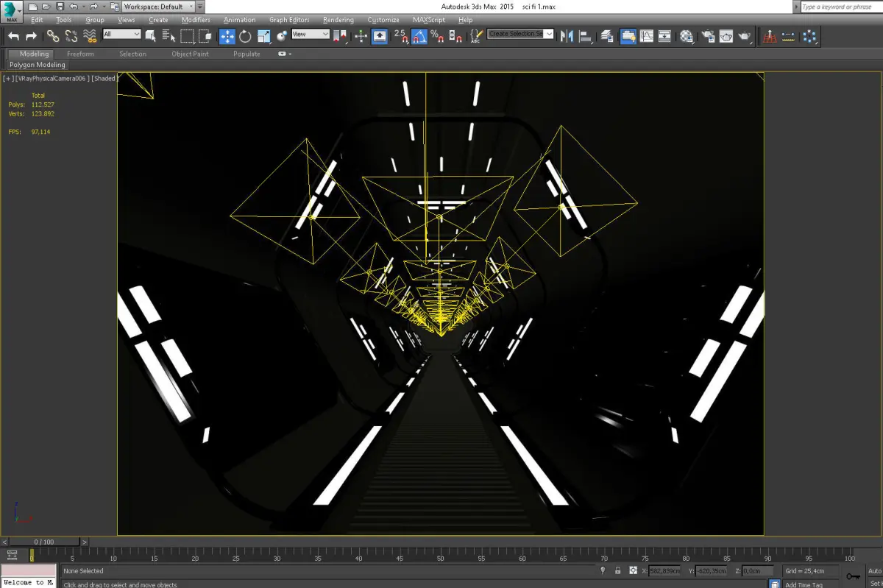
Task: Open Edit Named Selection Sets
Action: point(477,35)
